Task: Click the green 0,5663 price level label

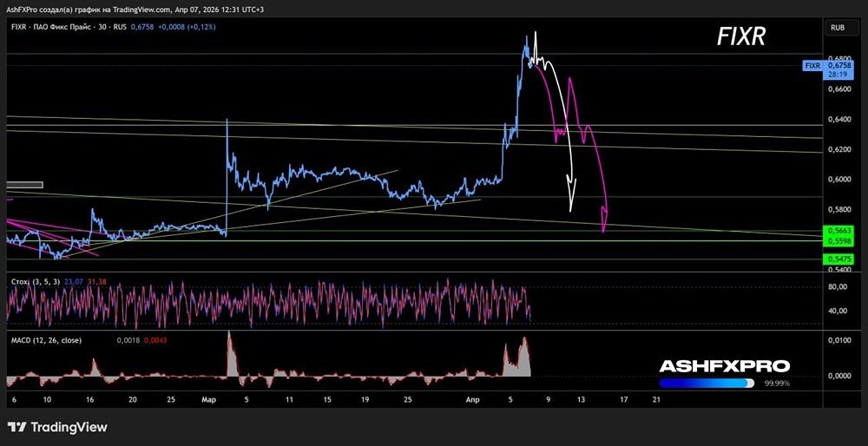Action: pyautogui.click(x=838, y=232)
